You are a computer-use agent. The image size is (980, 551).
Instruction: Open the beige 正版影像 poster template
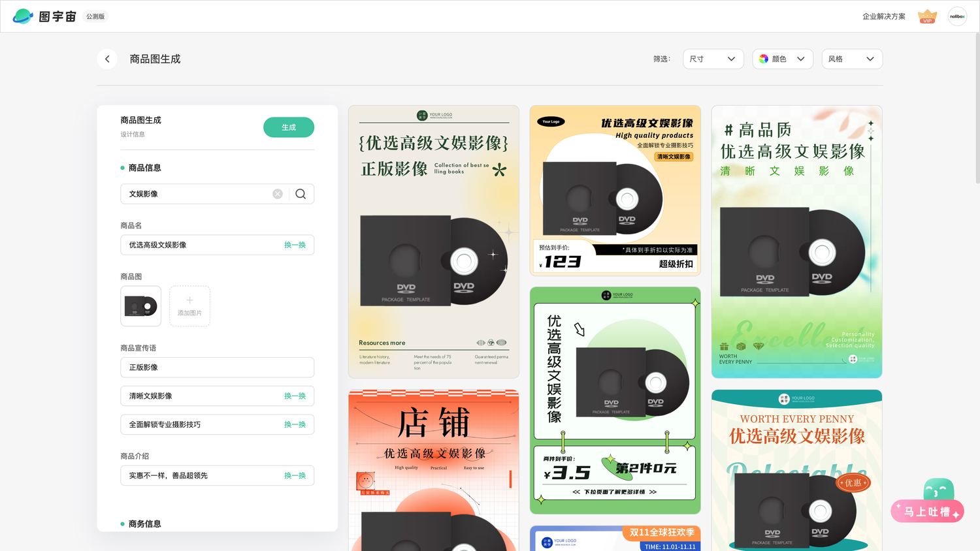coord(434,242)
